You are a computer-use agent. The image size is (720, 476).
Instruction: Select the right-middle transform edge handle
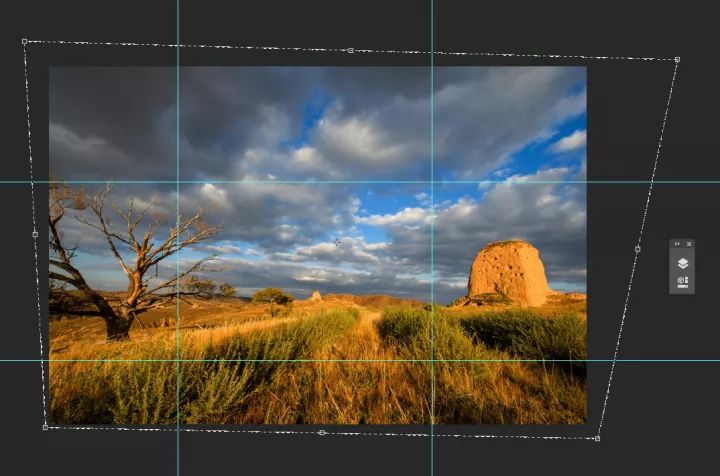pos(638,249)
